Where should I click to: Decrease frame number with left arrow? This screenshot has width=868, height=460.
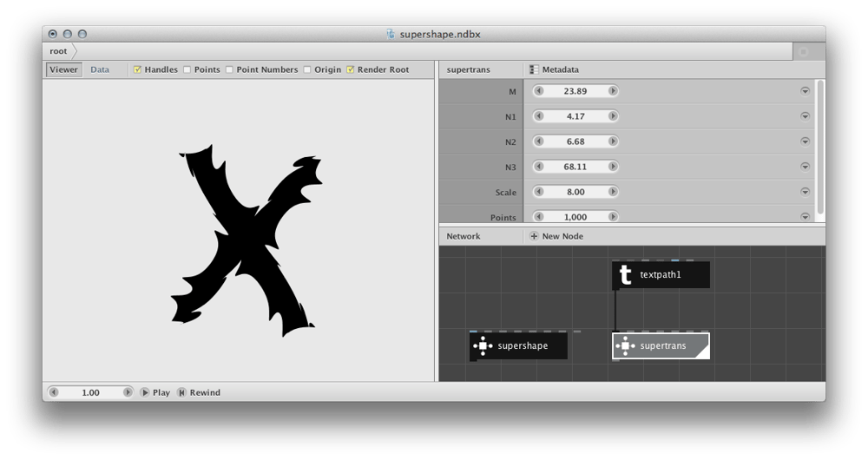(x=54, y=392)
